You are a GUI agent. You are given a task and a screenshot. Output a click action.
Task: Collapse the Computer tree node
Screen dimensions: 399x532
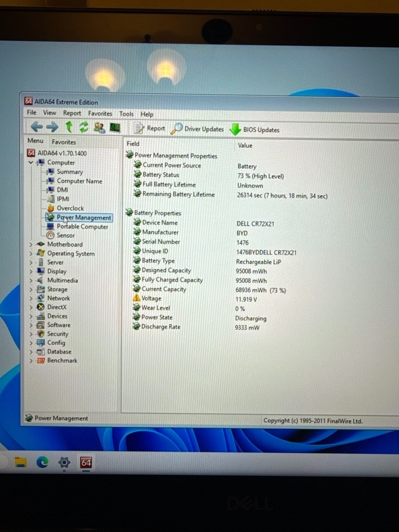coord(31,163)
